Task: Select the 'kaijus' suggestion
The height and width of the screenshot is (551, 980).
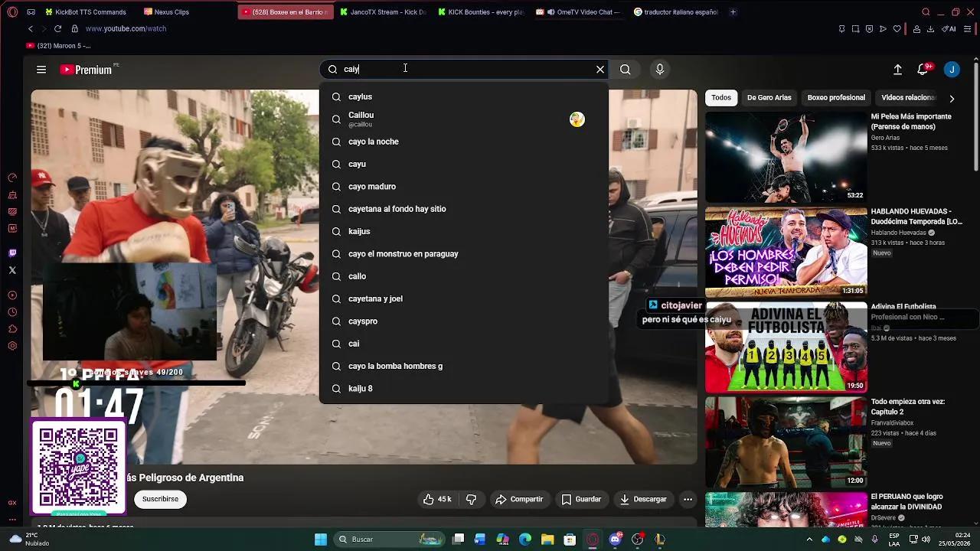Action: [x=464, y=231]
